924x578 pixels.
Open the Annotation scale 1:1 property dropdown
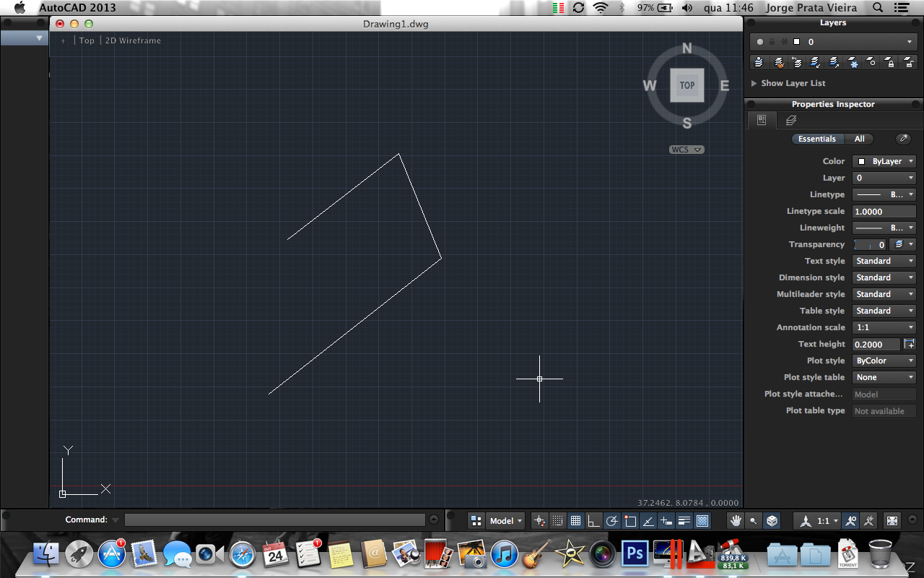[x=884, y=327]
